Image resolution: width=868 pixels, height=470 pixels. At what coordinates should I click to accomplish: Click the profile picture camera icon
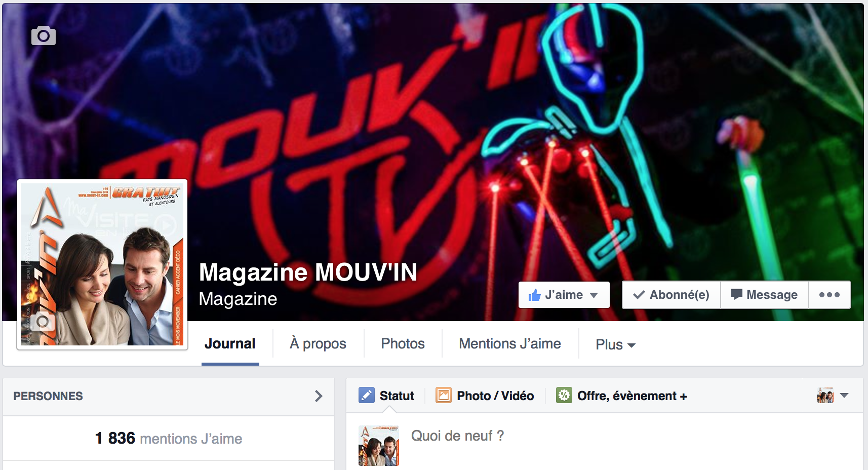coord(43,322)
